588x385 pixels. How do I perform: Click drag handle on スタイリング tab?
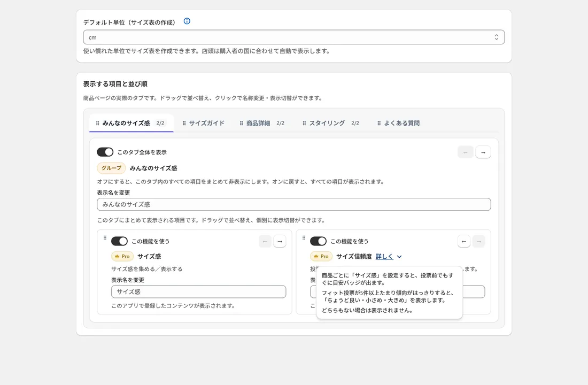pos(304,123)
